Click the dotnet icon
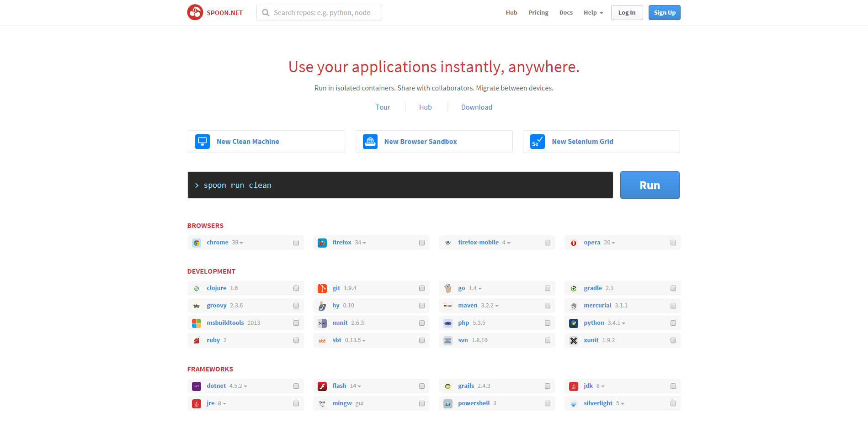Screen dimensions: 868x423 [x=197, y=386]
